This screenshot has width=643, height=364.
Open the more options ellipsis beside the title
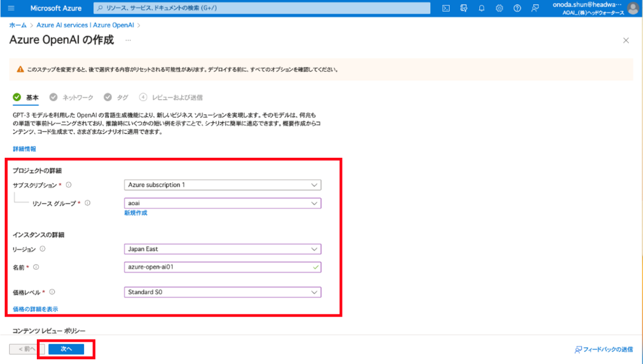tap(129, 40)
